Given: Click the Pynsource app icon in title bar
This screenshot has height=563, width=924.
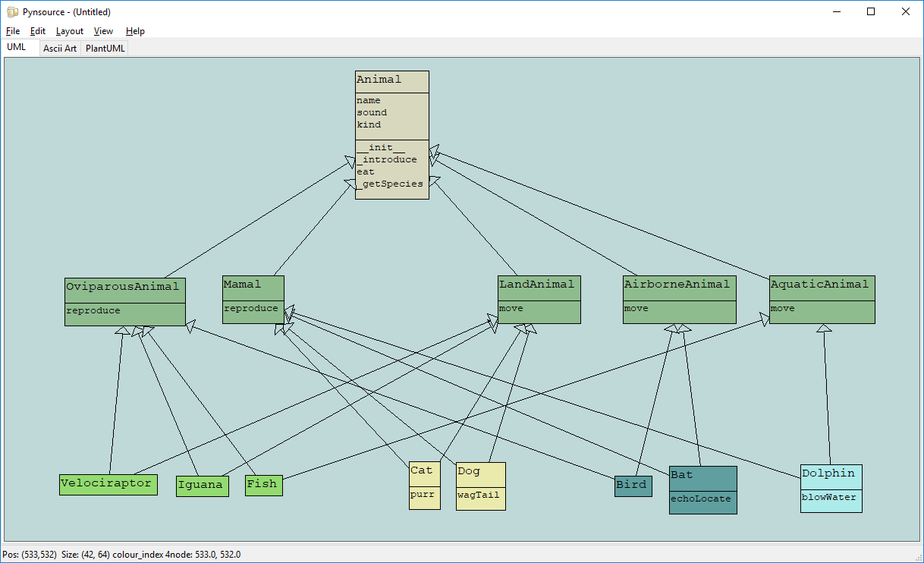Looking at the screenshot, I should pos(12,12).
